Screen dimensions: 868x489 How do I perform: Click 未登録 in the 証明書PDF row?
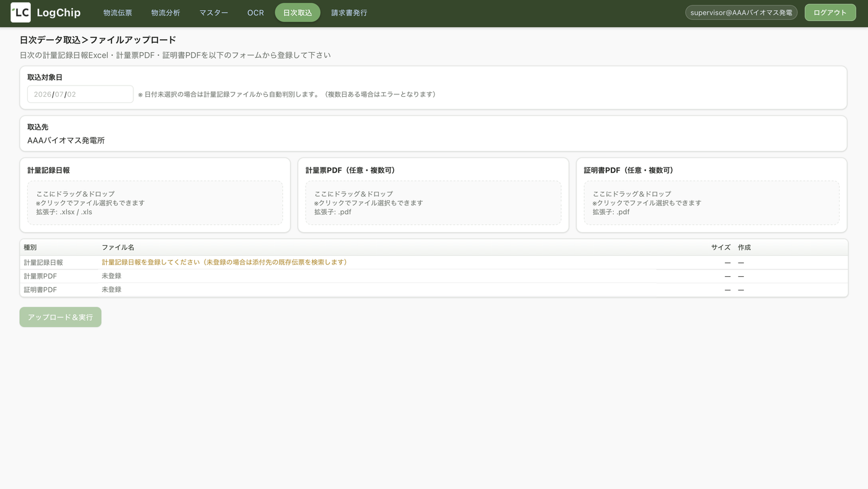(x=112, y=290)
